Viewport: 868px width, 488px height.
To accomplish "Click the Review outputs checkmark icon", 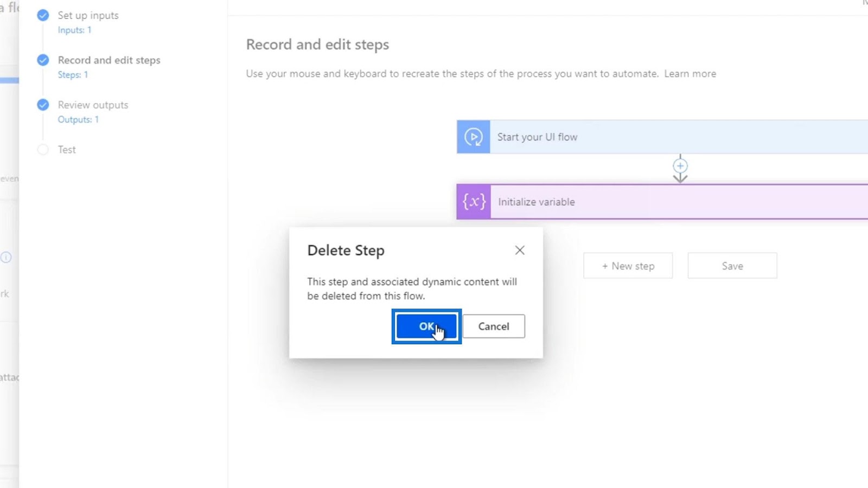I will pos(43,105).
